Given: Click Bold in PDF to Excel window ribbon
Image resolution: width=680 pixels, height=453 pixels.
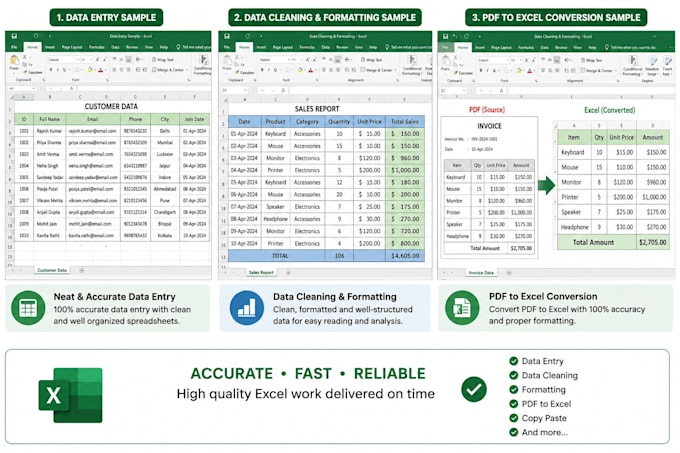Looking at the screenshot, I should (481, 70).
